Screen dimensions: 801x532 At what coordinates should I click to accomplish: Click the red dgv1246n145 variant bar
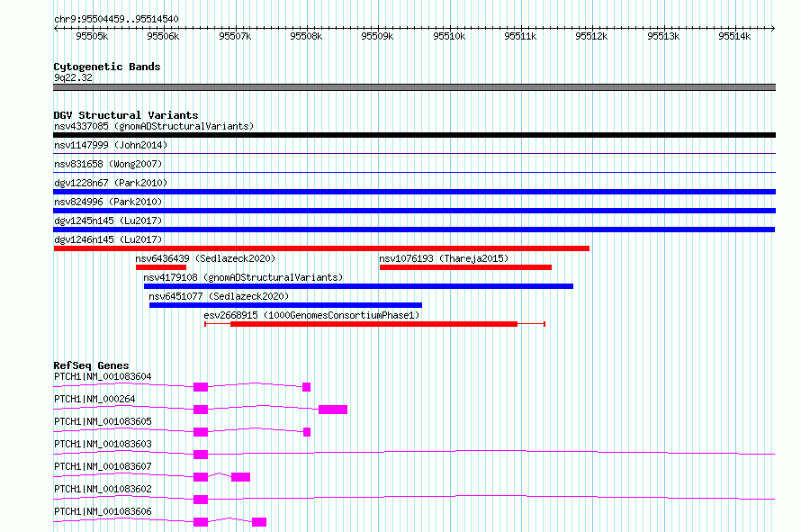click(x=321, y=248)
